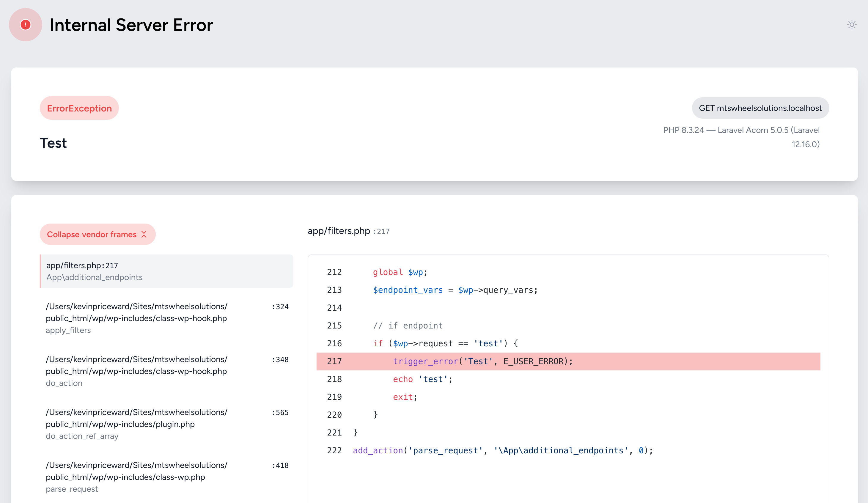Click the Test exception message
The width and height of the screenshot is (868, 503).
(54, 143)
